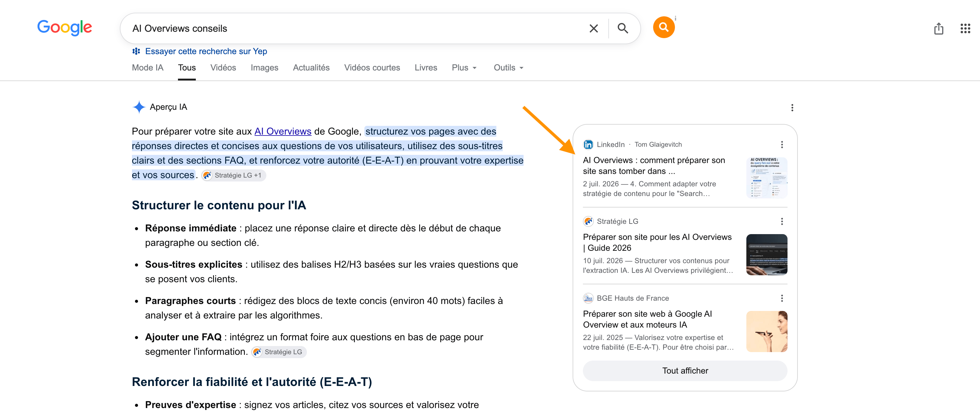980x415 pixels.
Task: Open Essayer cette recherche sur Yep link
Action: [206, 51]
